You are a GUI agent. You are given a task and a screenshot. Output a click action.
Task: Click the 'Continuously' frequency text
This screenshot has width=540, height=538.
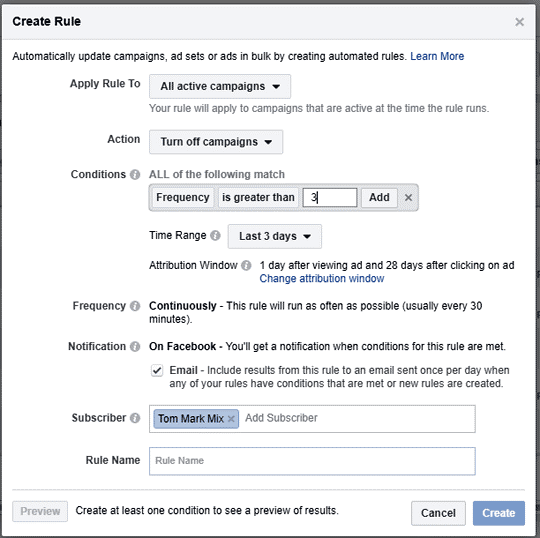click(183, 306)
